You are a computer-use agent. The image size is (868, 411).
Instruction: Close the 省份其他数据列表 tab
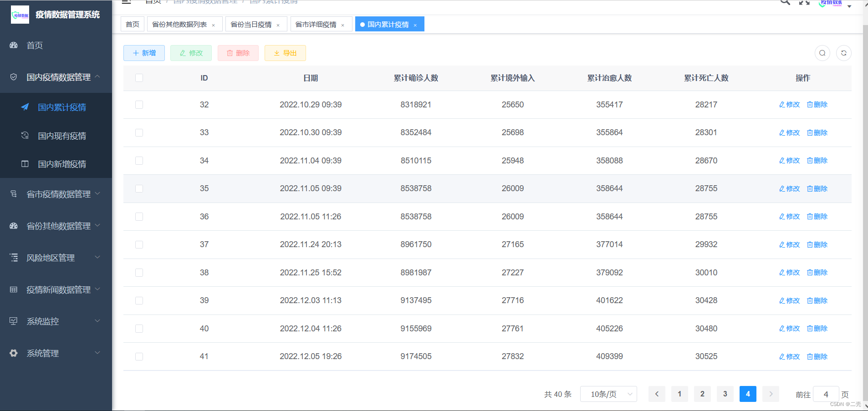tap(213, 25)
